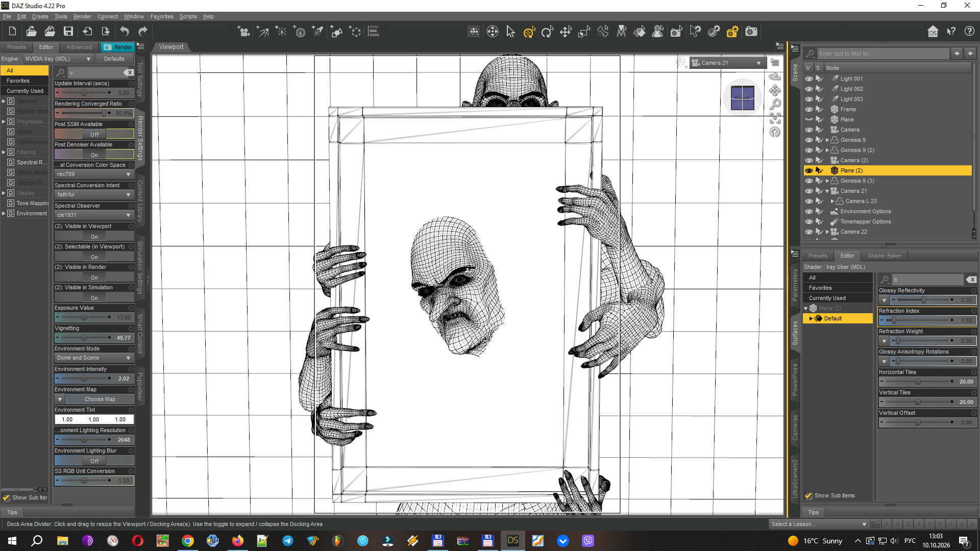The width and height of the screenshot is (980, 551).
Task: Click the Redo arrow in the toolbar
Action: pyautogui.click(x=143, y=32)
